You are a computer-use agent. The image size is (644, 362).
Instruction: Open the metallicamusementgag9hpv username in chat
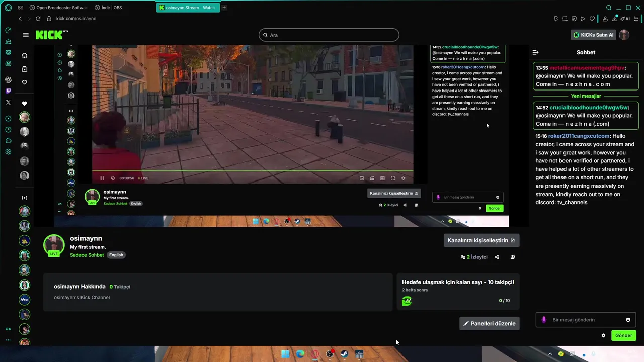tap(587, 67)
